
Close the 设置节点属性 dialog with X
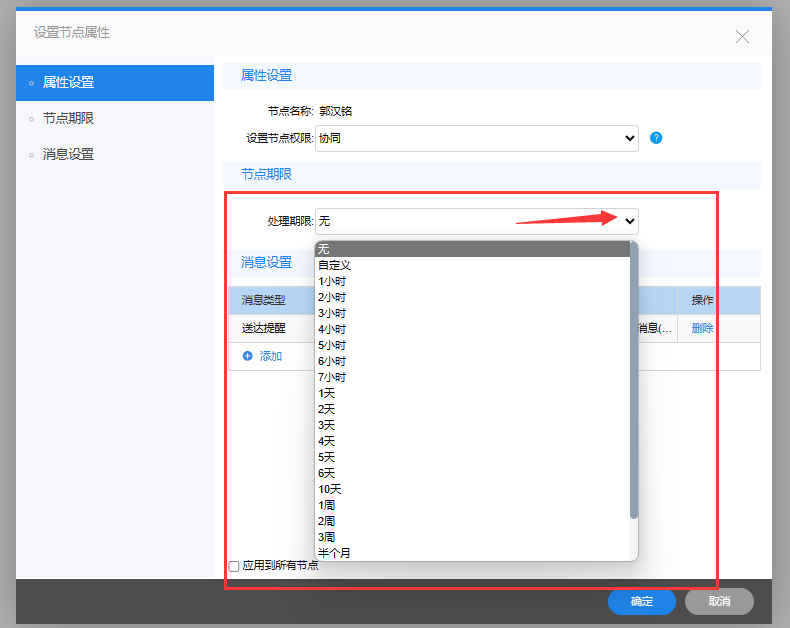pos(742,37)
